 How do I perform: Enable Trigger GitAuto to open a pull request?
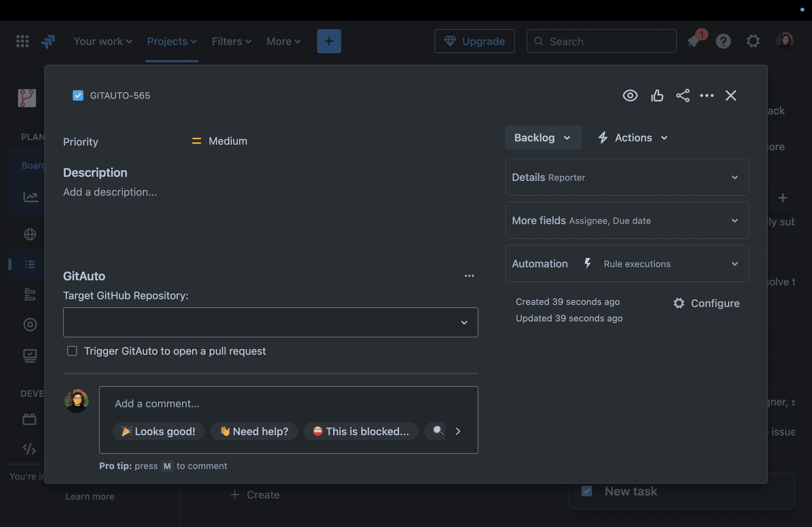point(72,351)
